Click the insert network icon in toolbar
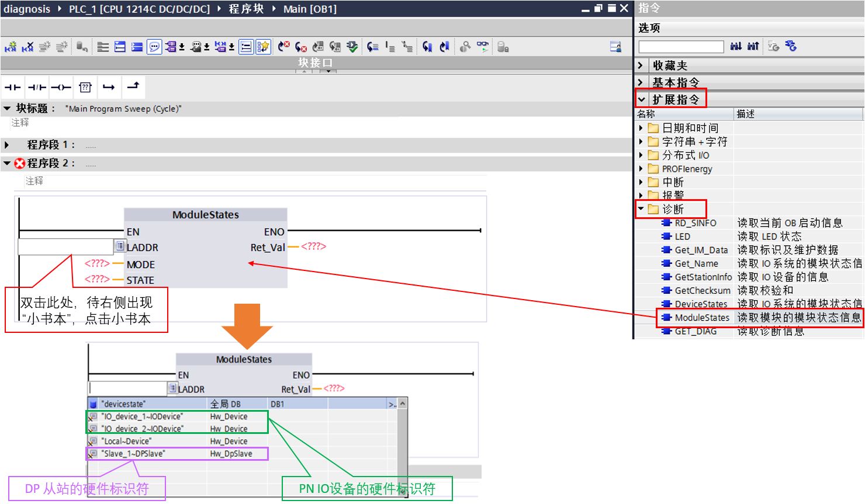 11,47
